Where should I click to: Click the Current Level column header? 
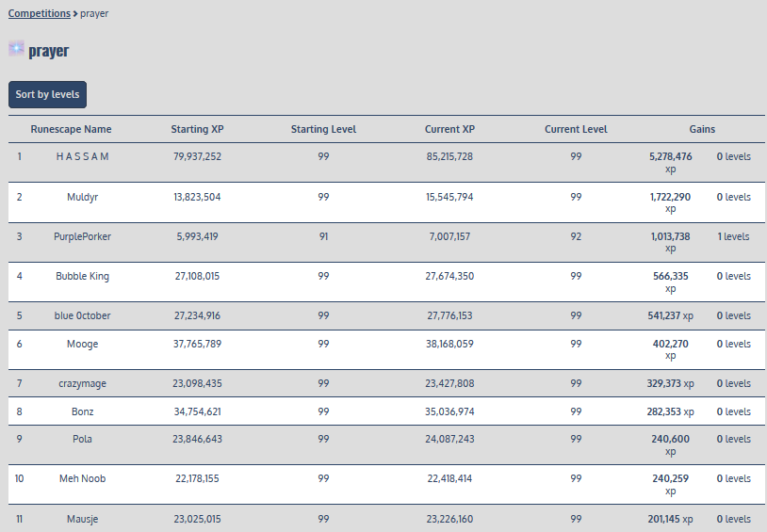point(576,129)
